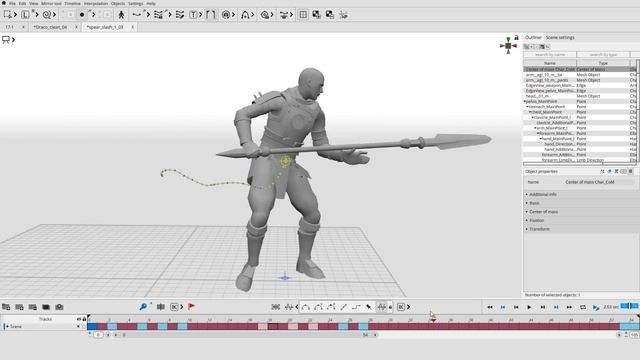Image resolution: width=640 pixels, height=360 pixels.
Task: Click the lock icon beside the axis gizmo
Action: coord(516,38)
